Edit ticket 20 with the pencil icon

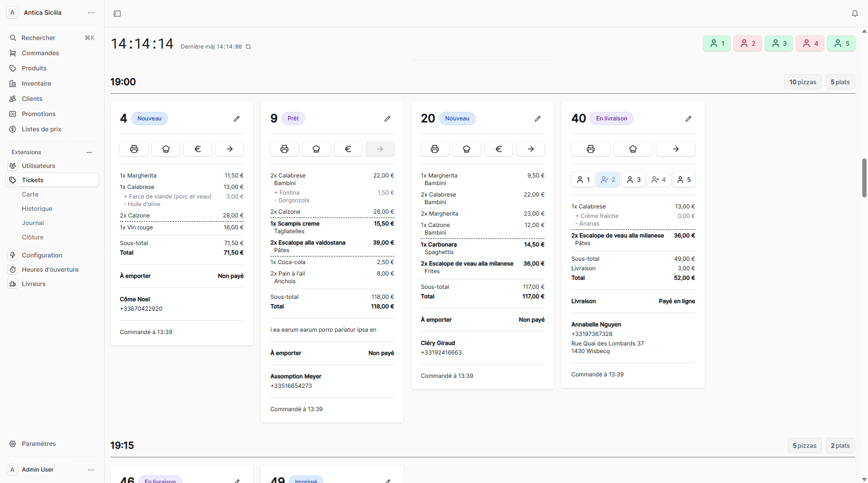click(x=537, y=118)
